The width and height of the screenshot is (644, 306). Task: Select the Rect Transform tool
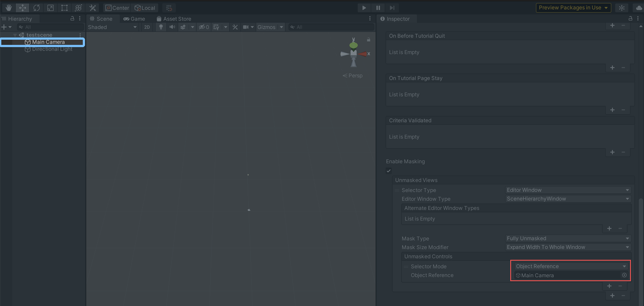pos(64,8)
